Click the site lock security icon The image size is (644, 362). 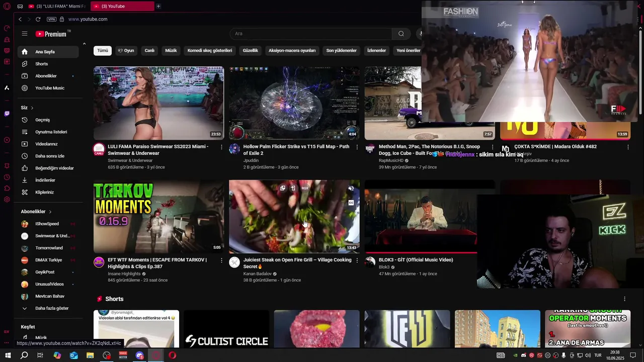62,19
